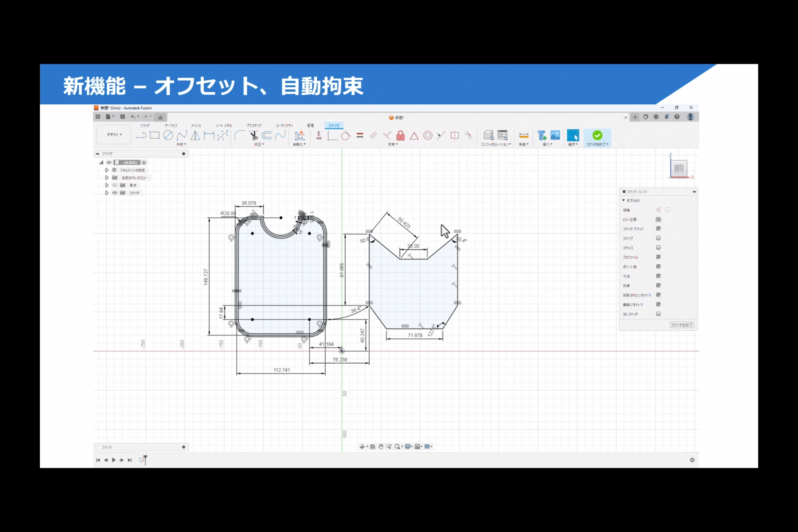The width and height of the screenshot is (798, 532).
Task: Click the sketch marker in timeline
Action: [x=142, y=460]
